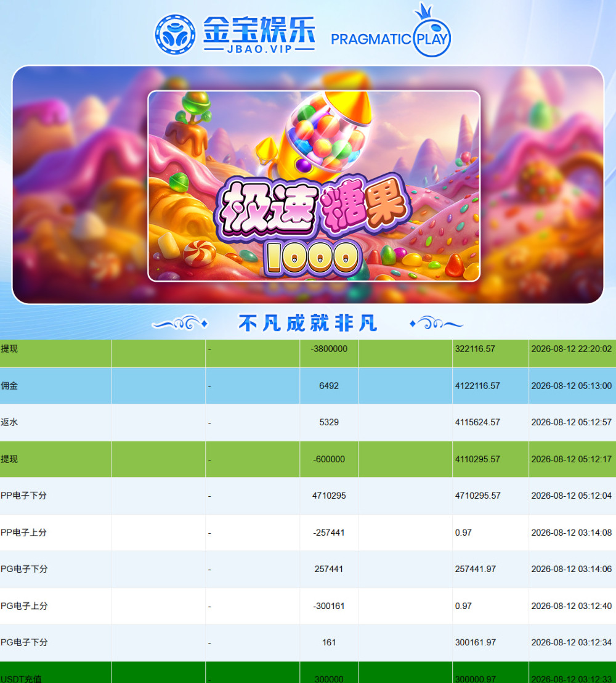Click the Pragmatic Play logo
Screen dimensions: 616x683
(x=391, y=30)
